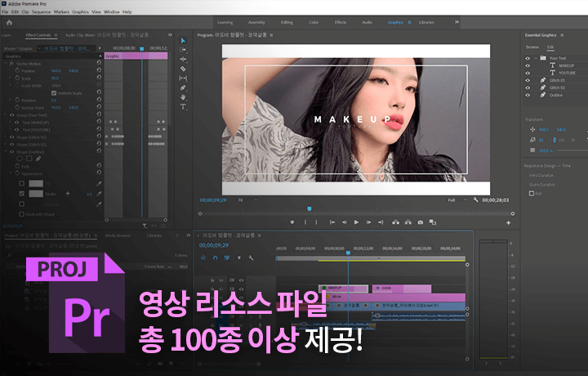Viewport: 588px width, 376px height.
Task: Open Effect Controls panel menu
Action: click(56, 35)
